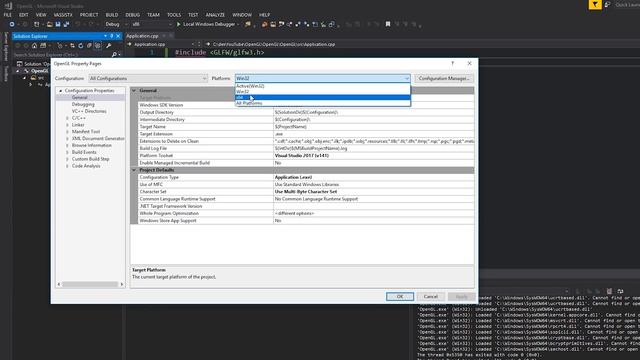
Task: Click the tree pane's horizontal scrollbar thumb
Action: tap(90, 284)
